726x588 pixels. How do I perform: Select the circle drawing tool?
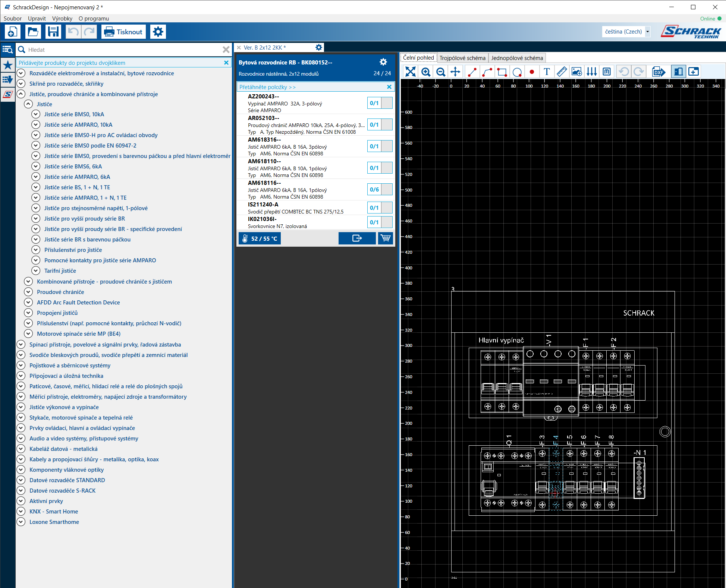(517, 72)
